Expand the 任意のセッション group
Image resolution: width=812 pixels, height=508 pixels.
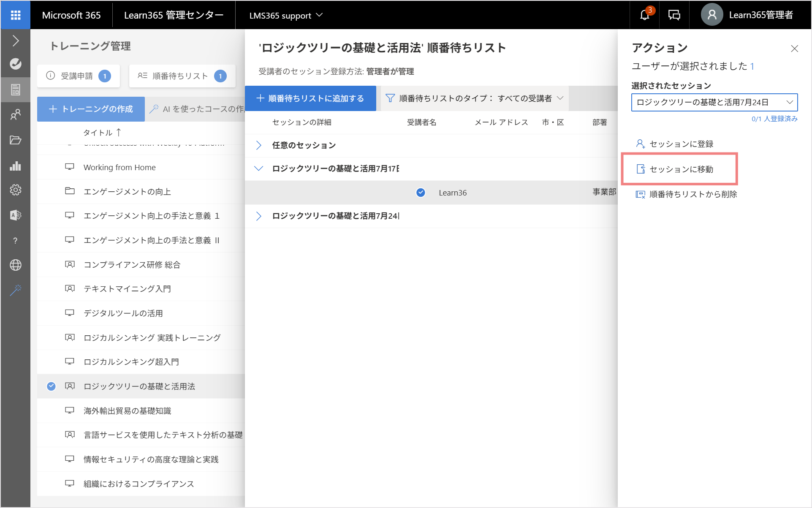tap(259, 145)
